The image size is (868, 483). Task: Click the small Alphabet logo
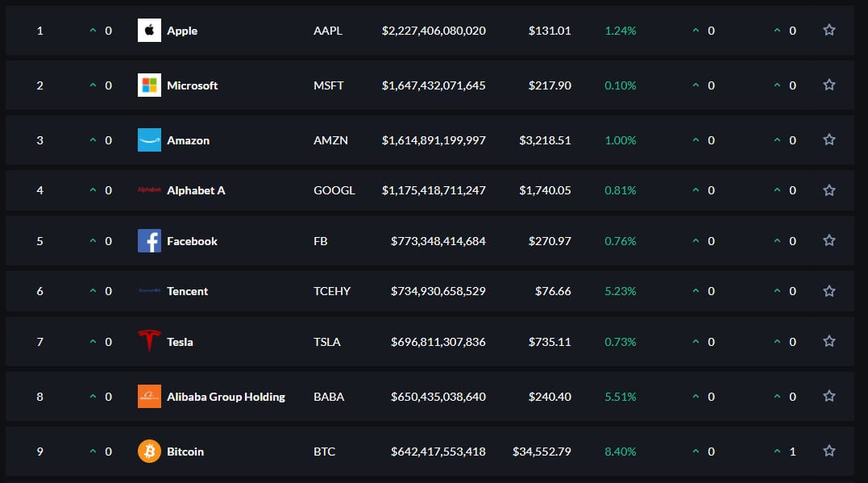(x=149, y=190)
